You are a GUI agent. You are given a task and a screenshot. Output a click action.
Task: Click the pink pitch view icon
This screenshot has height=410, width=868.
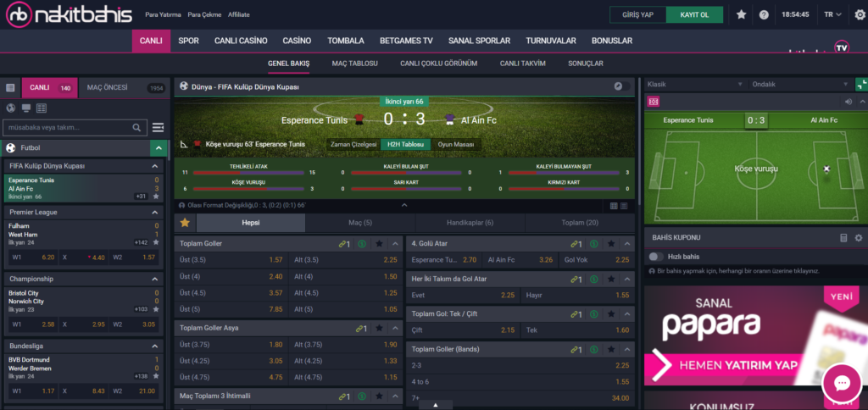[653, 102]
